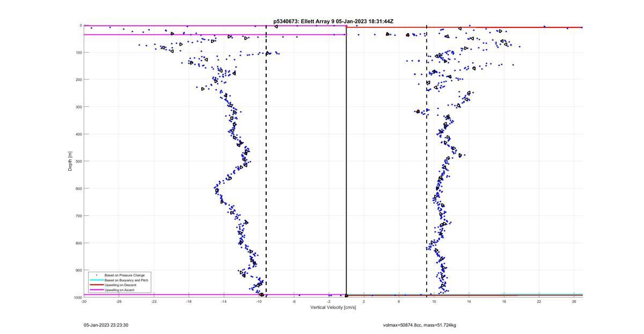
Task: Click the x-axis tick label '-30'
Action: (84, 302)
